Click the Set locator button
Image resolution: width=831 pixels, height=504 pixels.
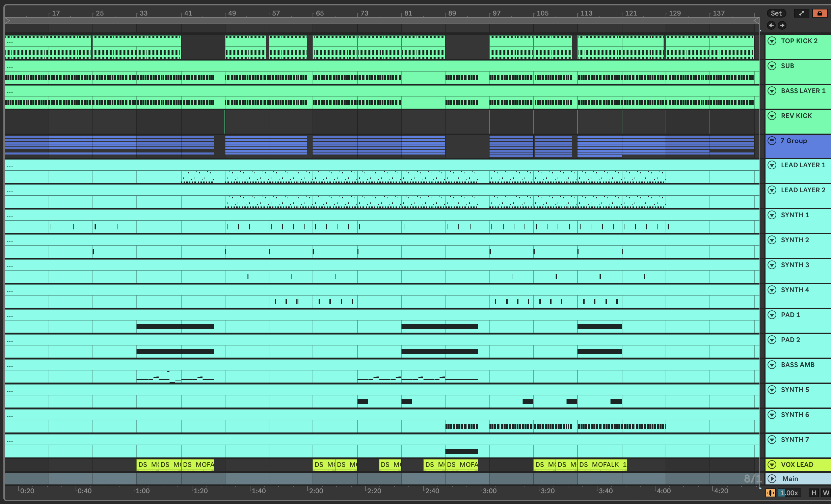click(x=776, y=13)
